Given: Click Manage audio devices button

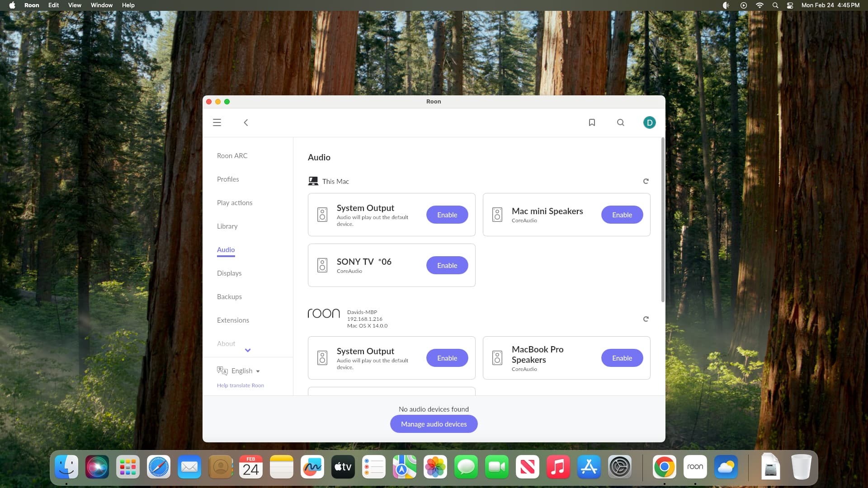Looking at the screenshot, I should tap(434, 424).
